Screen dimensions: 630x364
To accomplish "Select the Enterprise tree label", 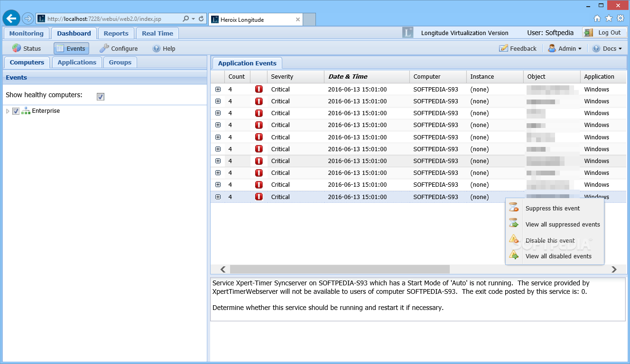I will pyautogui.click(x=46, y=111).
